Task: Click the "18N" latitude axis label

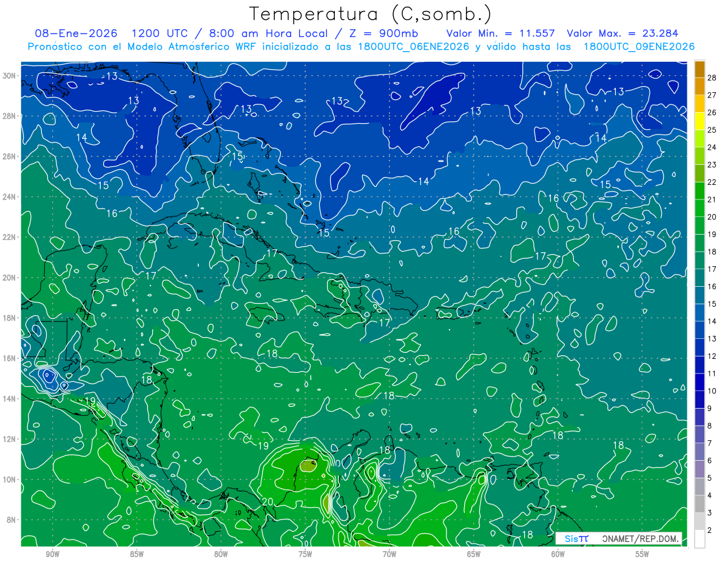Action: coord(9,318)
